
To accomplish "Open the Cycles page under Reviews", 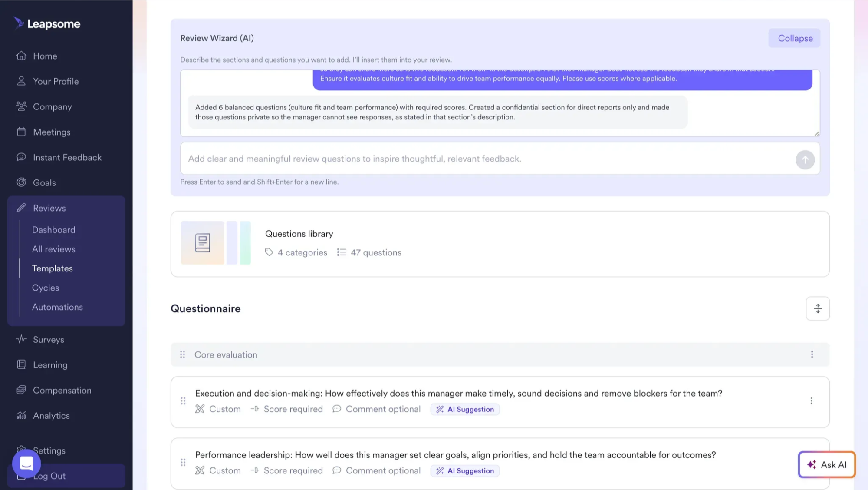I will click(45, 288).
